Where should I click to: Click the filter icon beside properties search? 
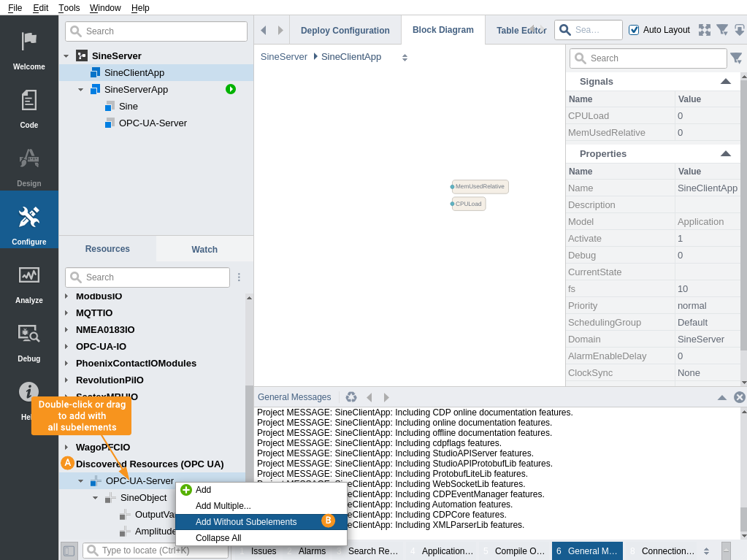coord(736,58)
